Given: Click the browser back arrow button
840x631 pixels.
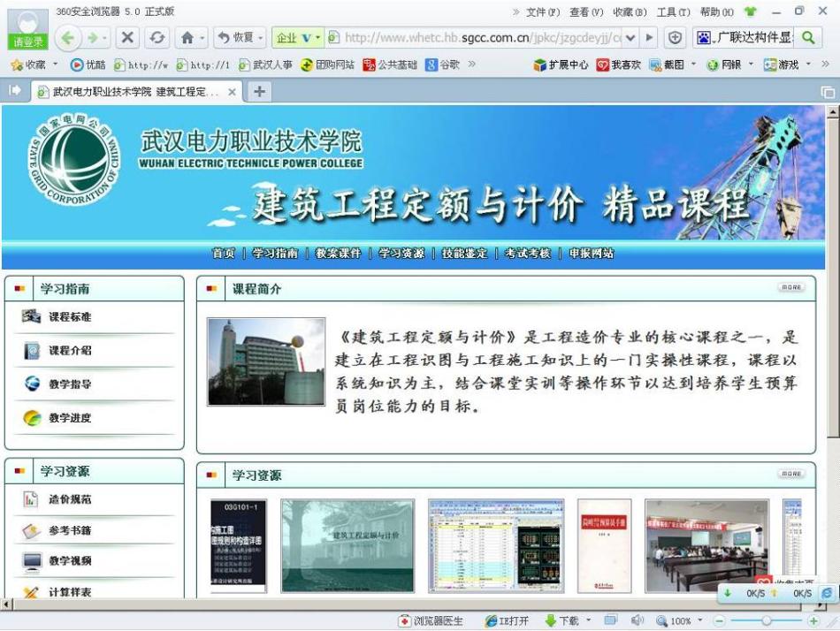Looking at the screenshot, I should point(68,37).
